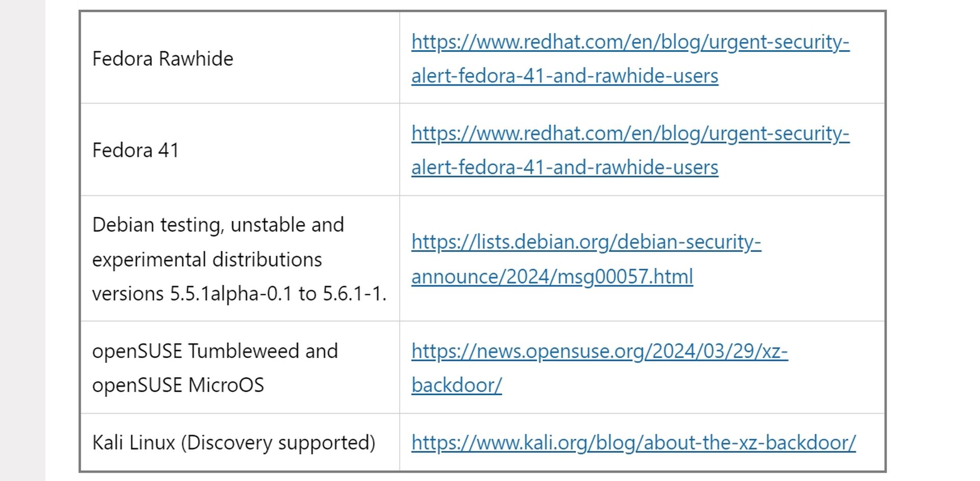Viewport: 980px width, 481px height.
Task: Click the version text '5.5.1alpha-0.1'
Action: 231,294
